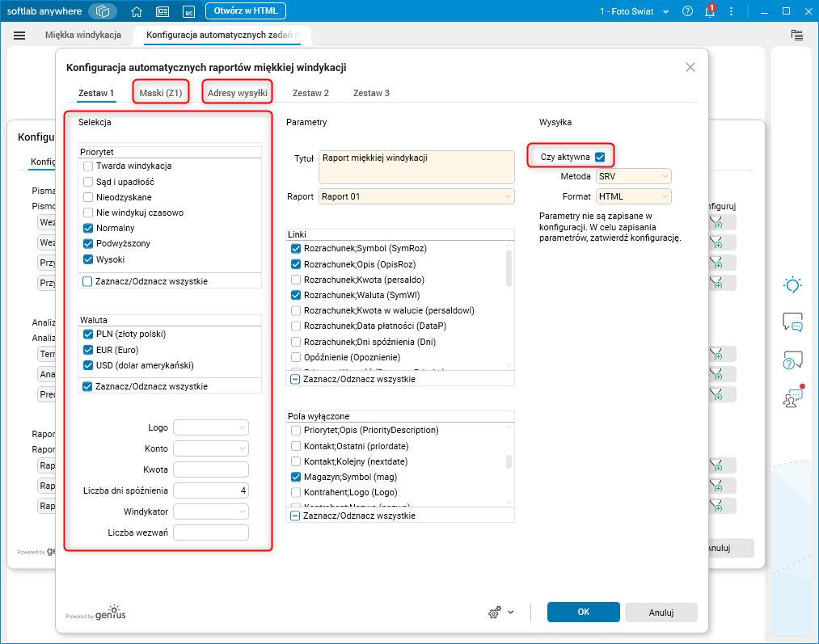
Task: Open the community chat sidebar icon
Action: [792, 398]
